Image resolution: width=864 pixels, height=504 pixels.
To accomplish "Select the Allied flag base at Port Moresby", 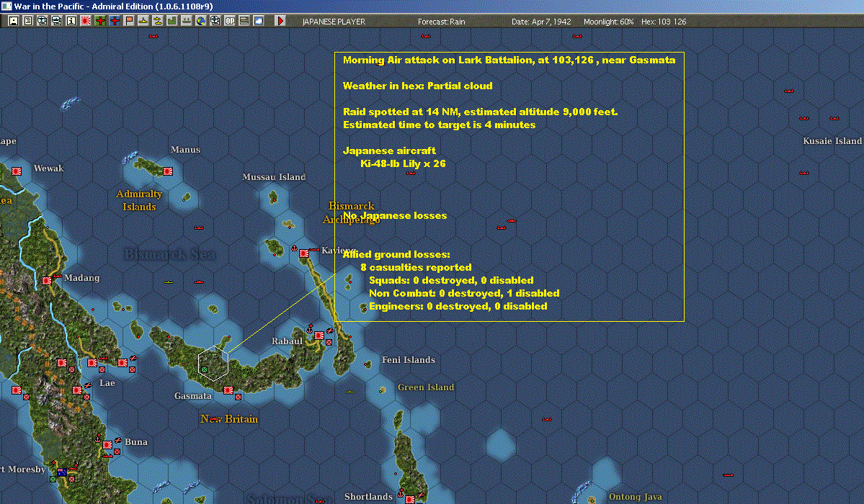I will [62, 472].
